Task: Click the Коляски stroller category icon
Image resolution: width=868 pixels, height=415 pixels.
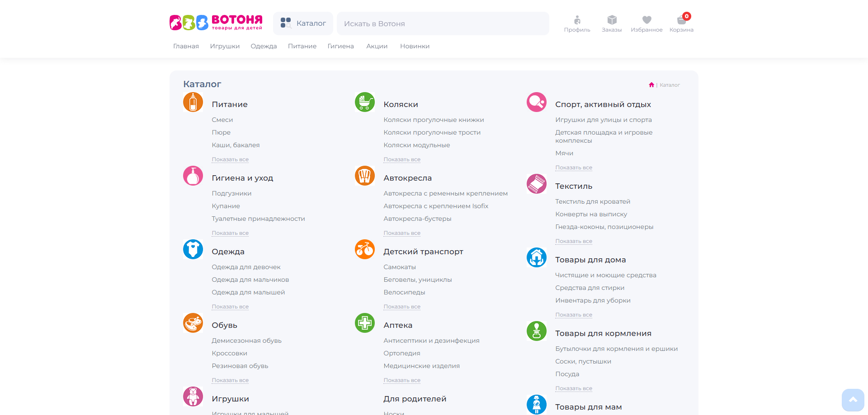Action: pos(365,102)
